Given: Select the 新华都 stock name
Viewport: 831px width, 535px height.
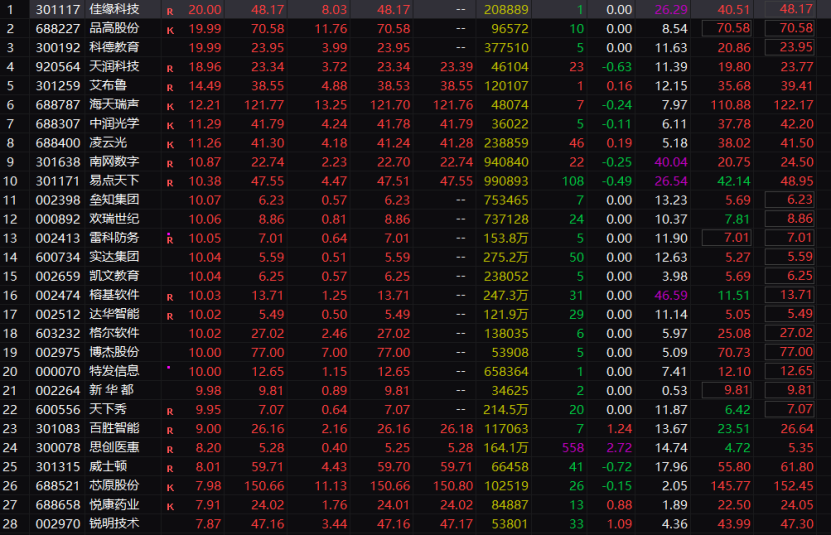Looking at the screenshot, I should coord(113,390).
